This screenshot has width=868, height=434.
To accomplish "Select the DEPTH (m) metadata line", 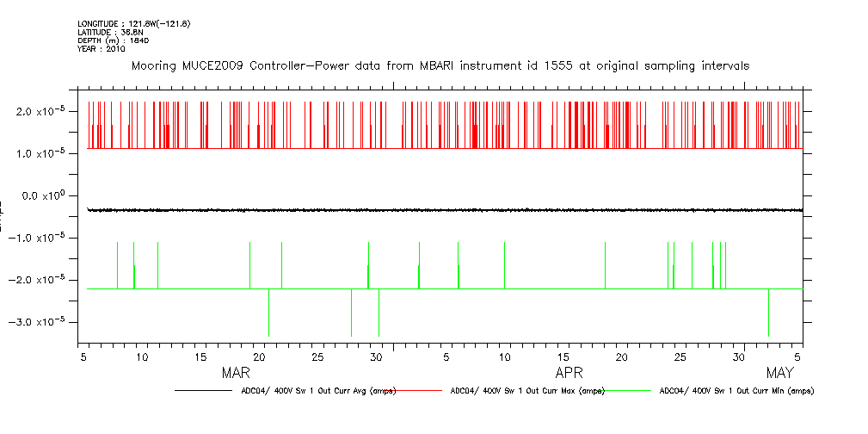I will pyautogui.click(x=114, y=40).
